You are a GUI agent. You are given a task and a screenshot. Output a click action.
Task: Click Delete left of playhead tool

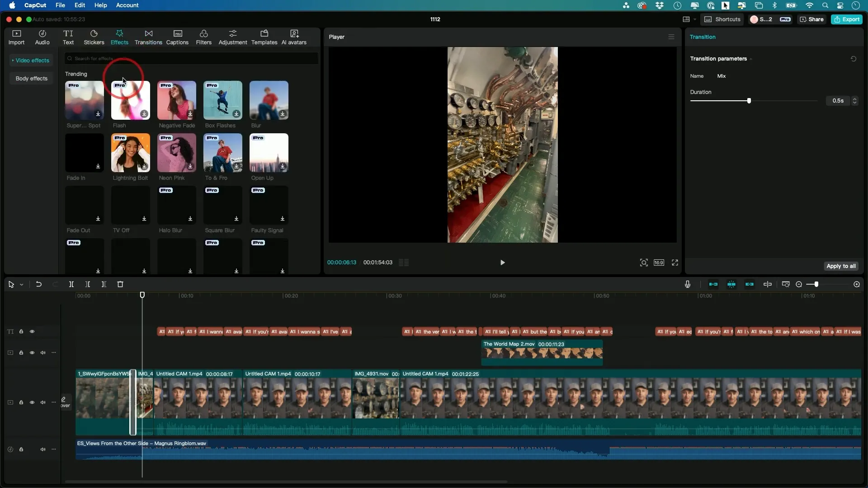point(88,284)
